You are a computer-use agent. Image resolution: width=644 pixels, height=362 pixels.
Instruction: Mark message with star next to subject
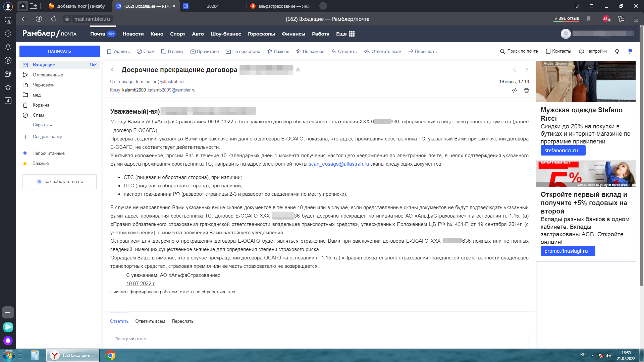click(298, 70)
